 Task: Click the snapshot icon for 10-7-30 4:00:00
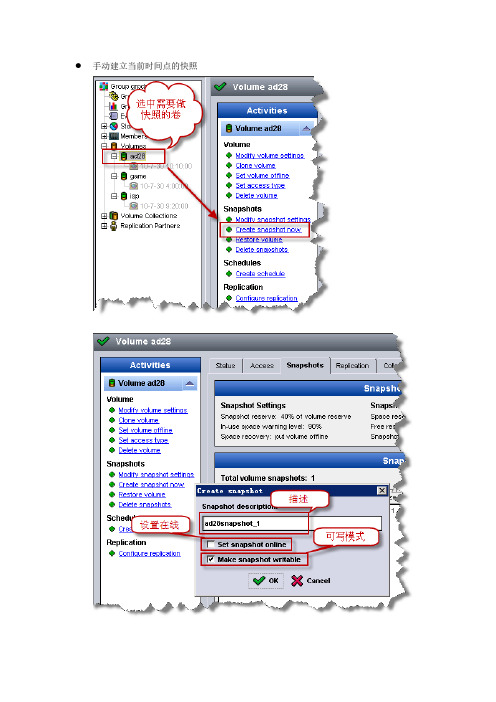point(133,186)
